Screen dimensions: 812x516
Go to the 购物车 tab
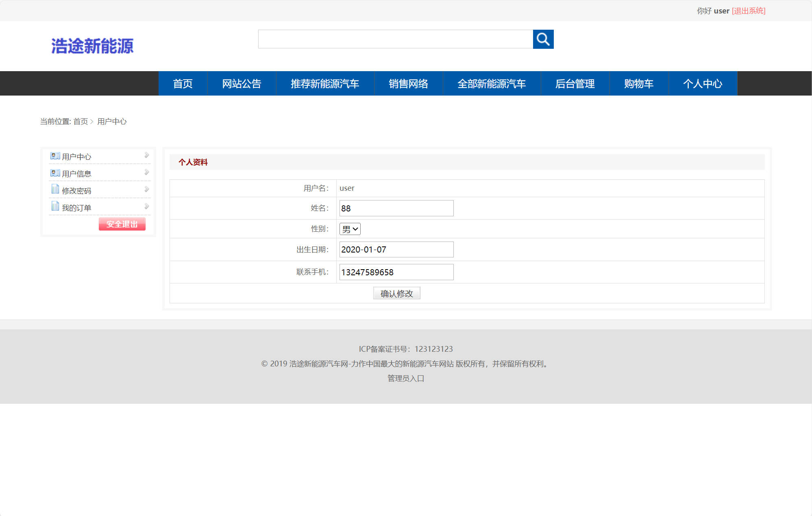638,83
